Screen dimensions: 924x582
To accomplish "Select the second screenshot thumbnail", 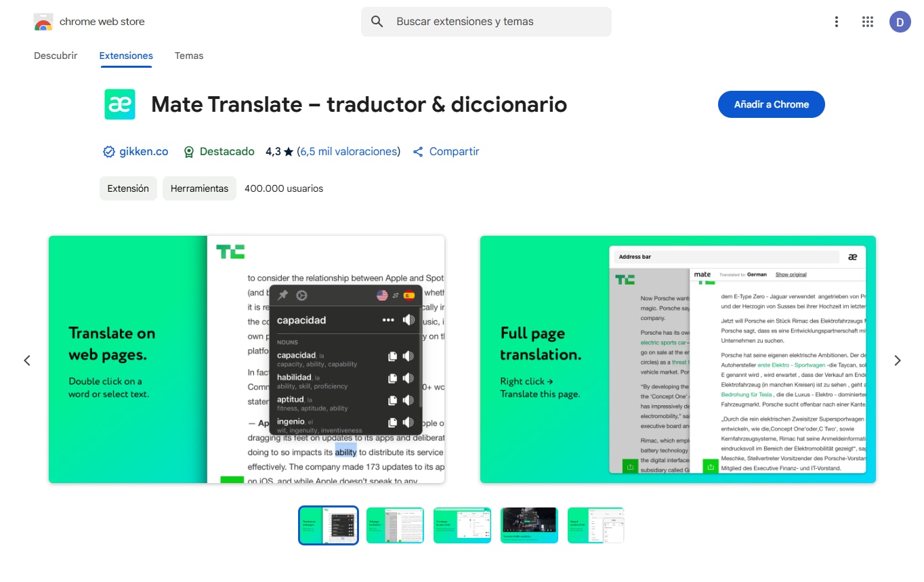I will point(395,525).
